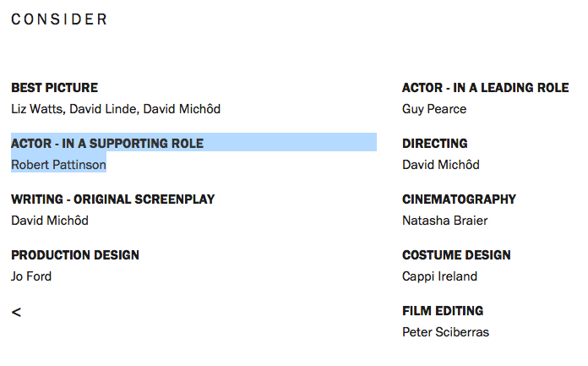Click WRITING - ORIGINAL SCREENPLAY heading
588x366 pixels.
coord(113,199)
